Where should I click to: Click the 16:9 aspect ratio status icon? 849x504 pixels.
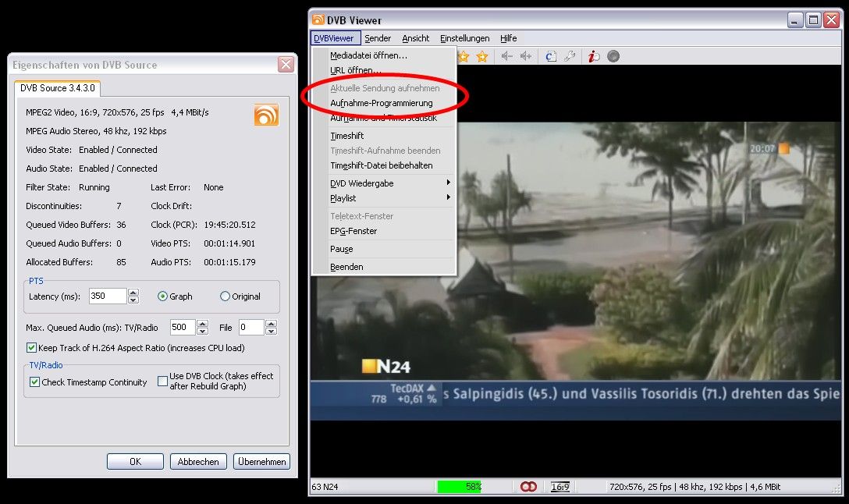click(559, 487)
